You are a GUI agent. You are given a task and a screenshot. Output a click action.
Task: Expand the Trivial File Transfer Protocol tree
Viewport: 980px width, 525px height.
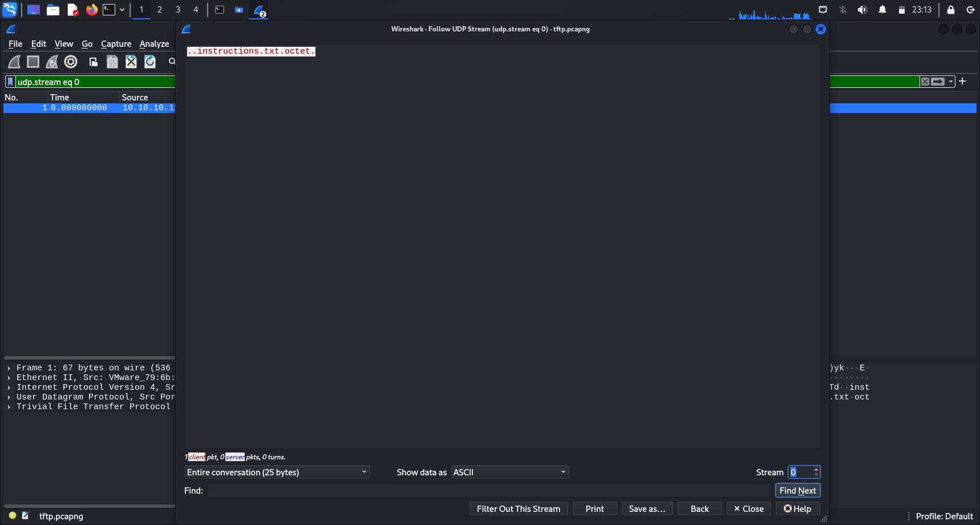9,407
